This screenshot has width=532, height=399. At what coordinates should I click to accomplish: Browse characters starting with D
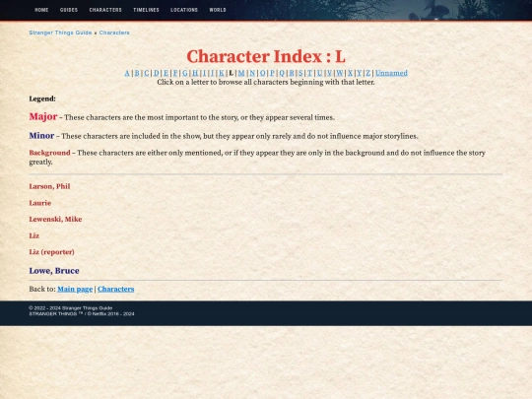156,73
